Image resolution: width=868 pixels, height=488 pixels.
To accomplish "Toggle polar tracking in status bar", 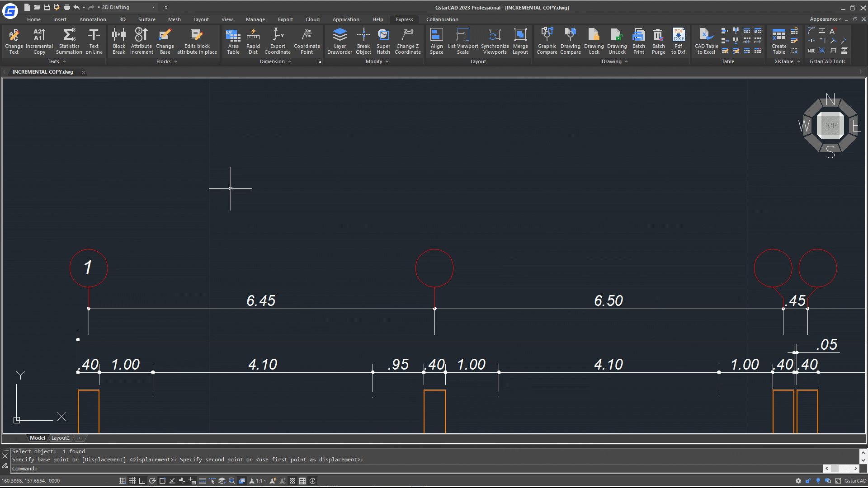I will 152,481.
